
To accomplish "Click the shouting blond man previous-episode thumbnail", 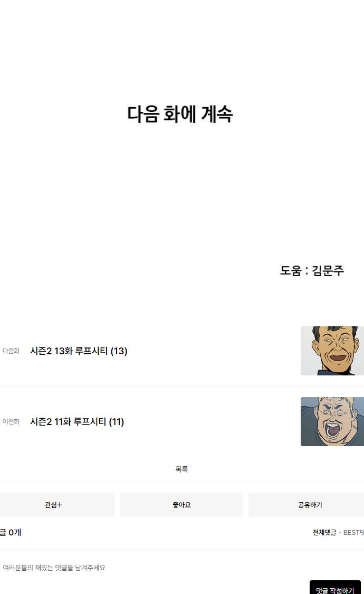I will tap(332, 422).
